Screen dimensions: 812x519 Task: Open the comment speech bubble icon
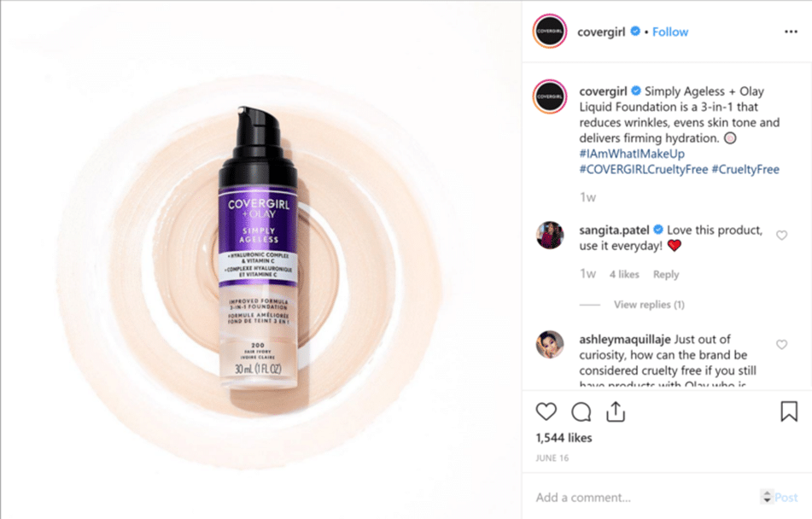point(581,412)
